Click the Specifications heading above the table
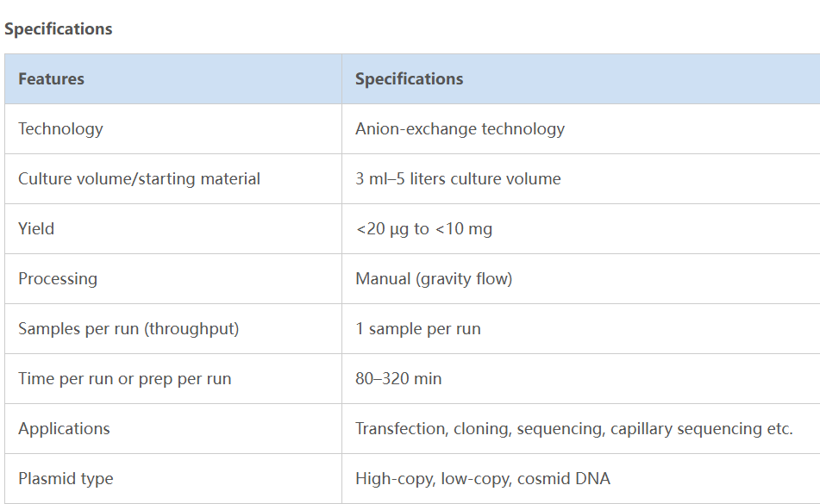 (59, 28)
